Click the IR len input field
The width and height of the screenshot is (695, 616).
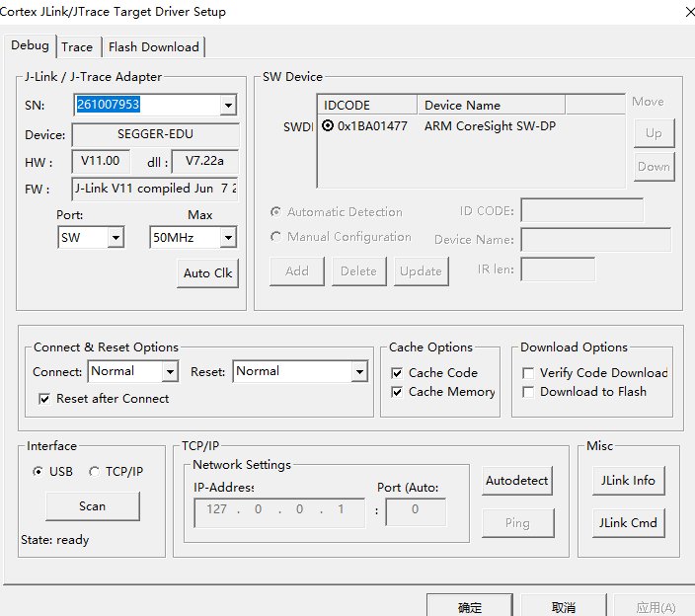[558, 269]
